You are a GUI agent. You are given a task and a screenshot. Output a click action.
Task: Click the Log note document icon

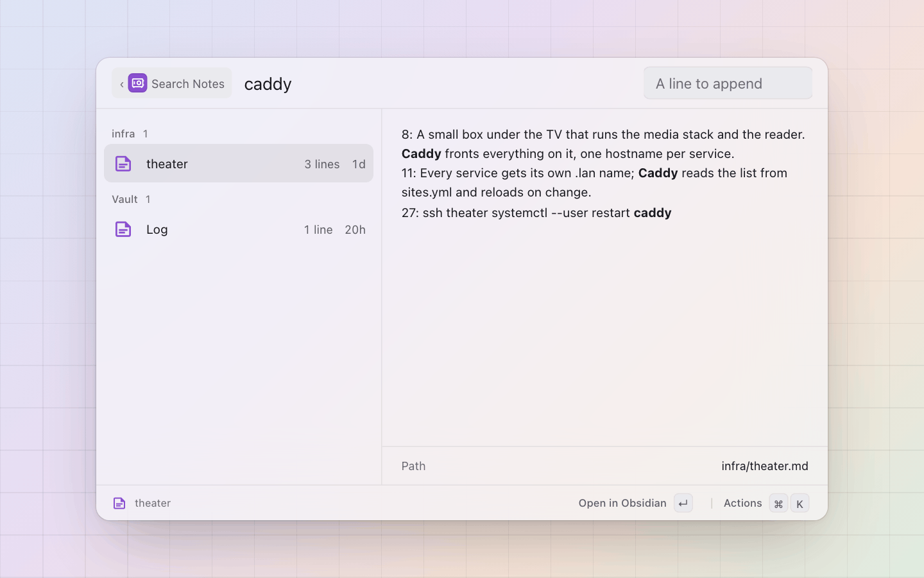[x=123, y=229]
